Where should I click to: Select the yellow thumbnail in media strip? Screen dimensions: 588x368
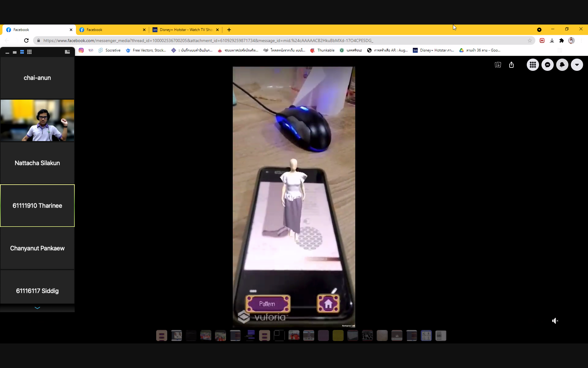pos(338,335)
